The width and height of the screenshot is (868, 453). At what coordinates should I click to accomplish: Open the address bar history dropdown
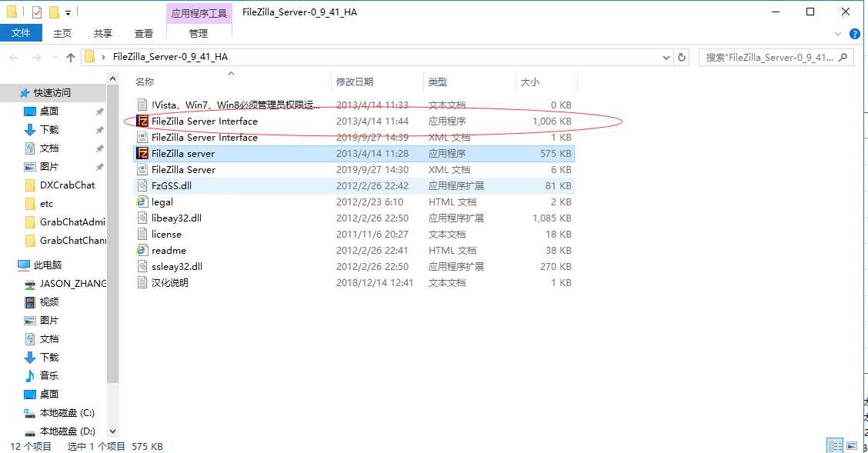tap(666, 57)
